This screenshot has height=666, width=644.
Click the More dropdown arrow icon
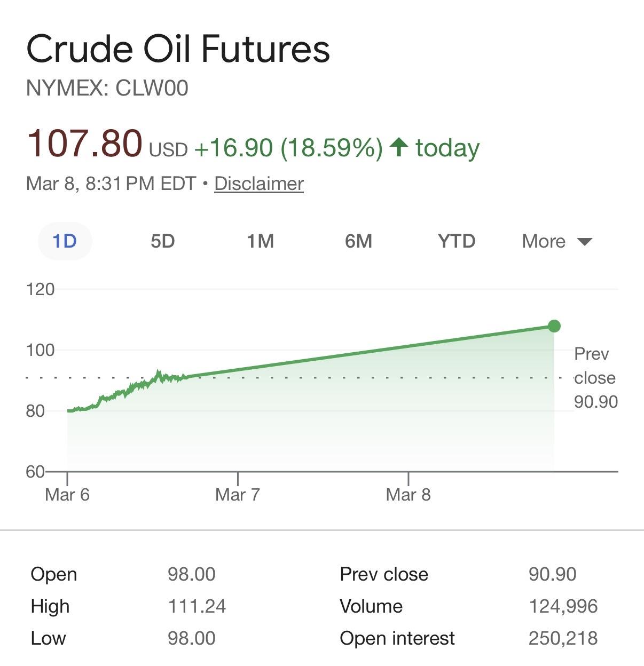coord(585,242)
